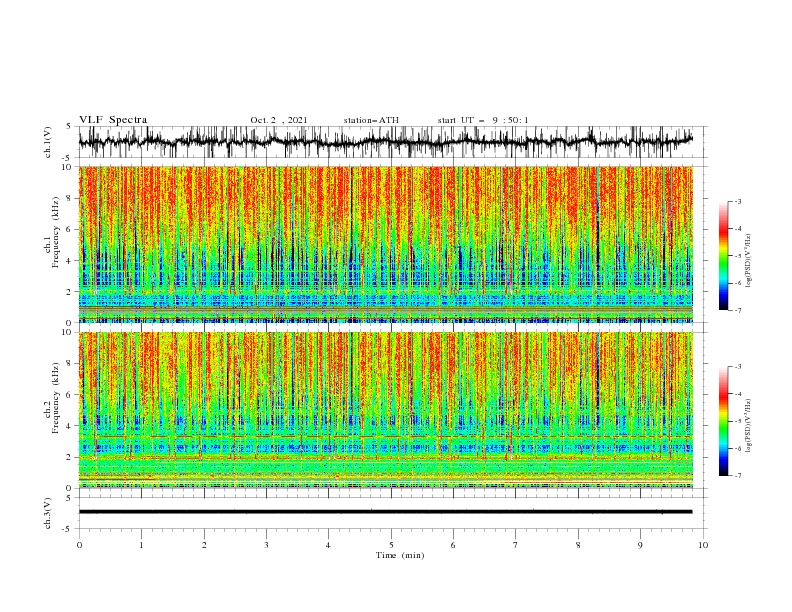Click time axis tick label "7"
The height and width of the screenshot is (612, 792).
(x=516, y=545)
